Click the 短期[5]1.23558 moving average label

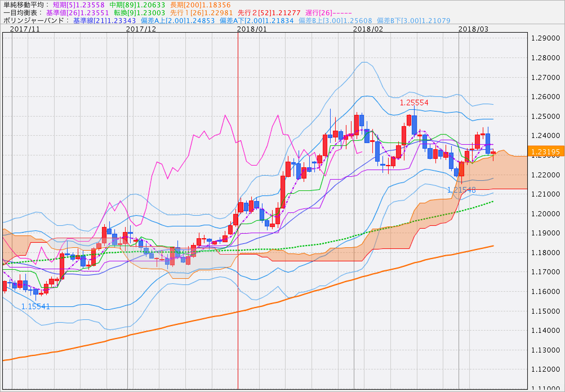79,5
